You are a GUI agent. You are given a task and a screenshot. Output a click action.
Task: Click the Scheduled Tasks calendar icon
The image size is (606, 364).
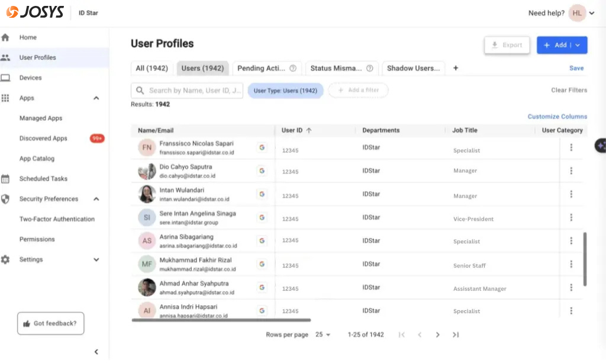pyautogui.click(x=6, y=179)
